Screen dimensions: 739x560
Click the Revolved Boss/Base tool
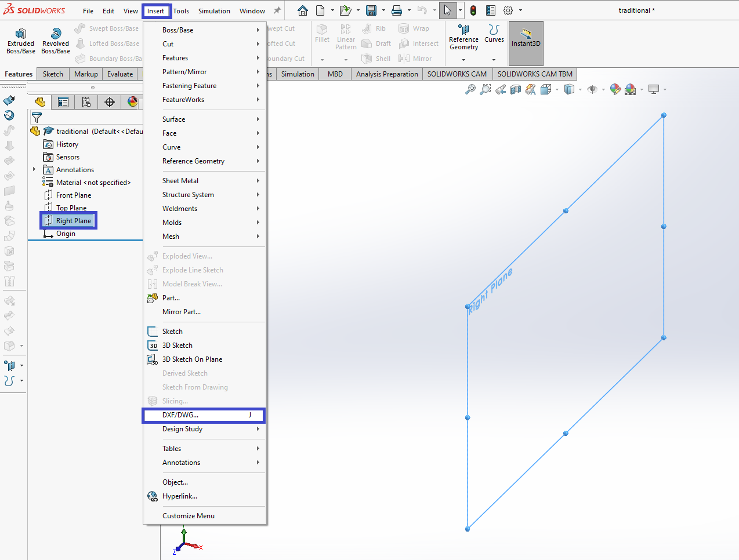(56, 41)
